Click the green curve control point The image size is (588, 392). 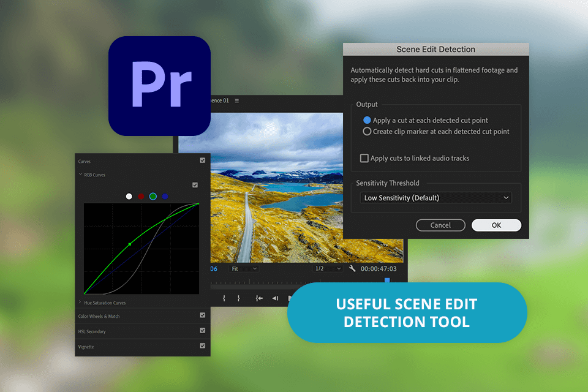coord(130,244)
